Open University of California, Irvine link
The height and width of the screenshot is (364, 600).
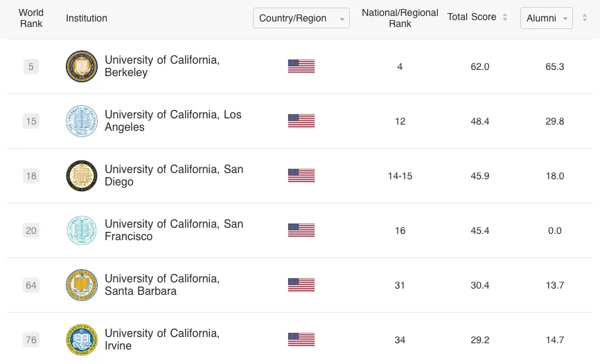[x=162, y=340]
